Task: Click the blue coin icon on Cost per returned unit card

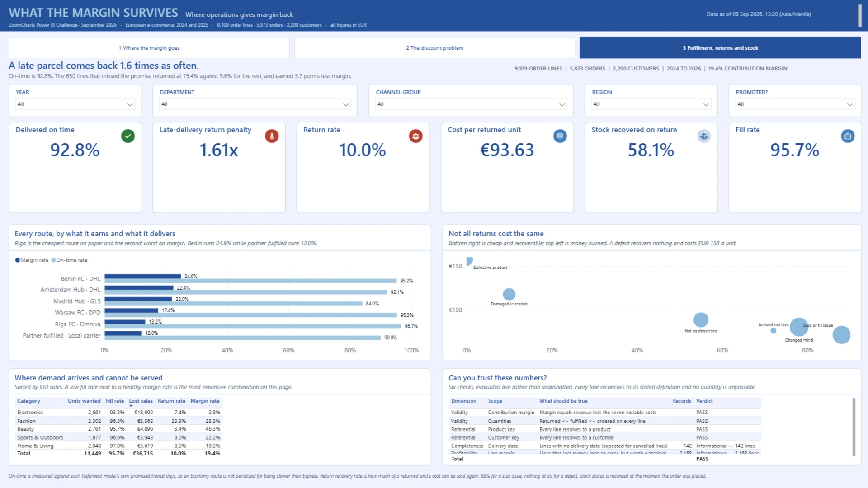Action: (x=560, y=136)
